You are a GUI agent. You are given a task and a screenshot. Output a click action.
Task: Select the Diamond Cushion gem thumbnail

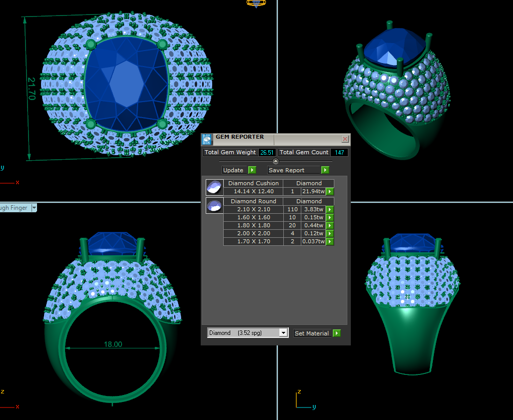[x=215, y=188]
